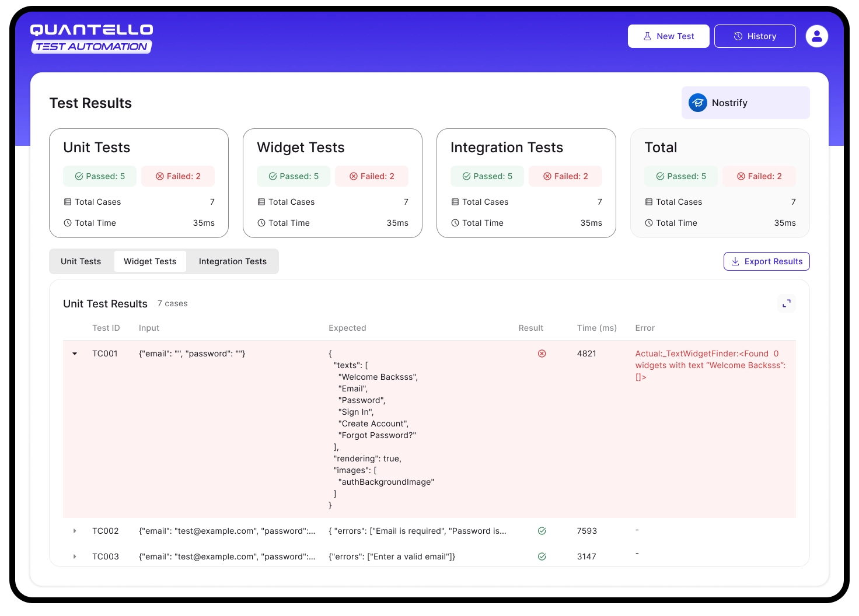Open the user profile avatar icon
The width and height of the screenshot is (859, 616).
click(x=816, y=36)
